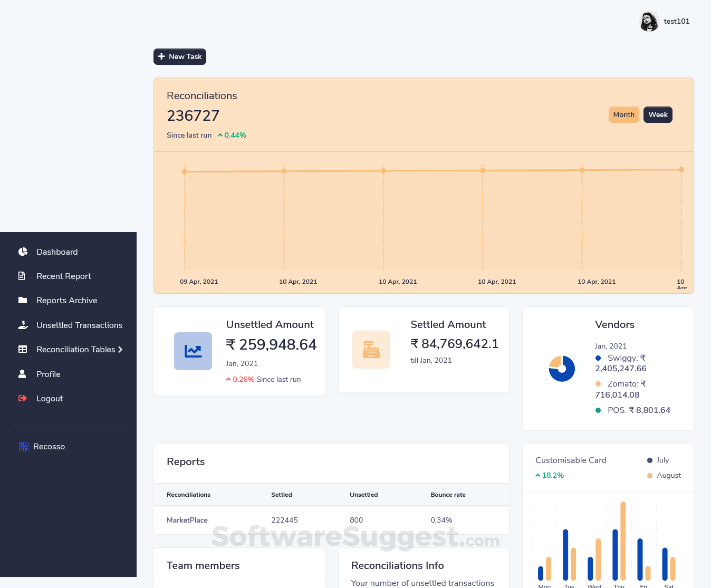Viewport: 711px width, 588px height.
Task: Click the Recent Report document icon
Action: click(x=22, y=276)
